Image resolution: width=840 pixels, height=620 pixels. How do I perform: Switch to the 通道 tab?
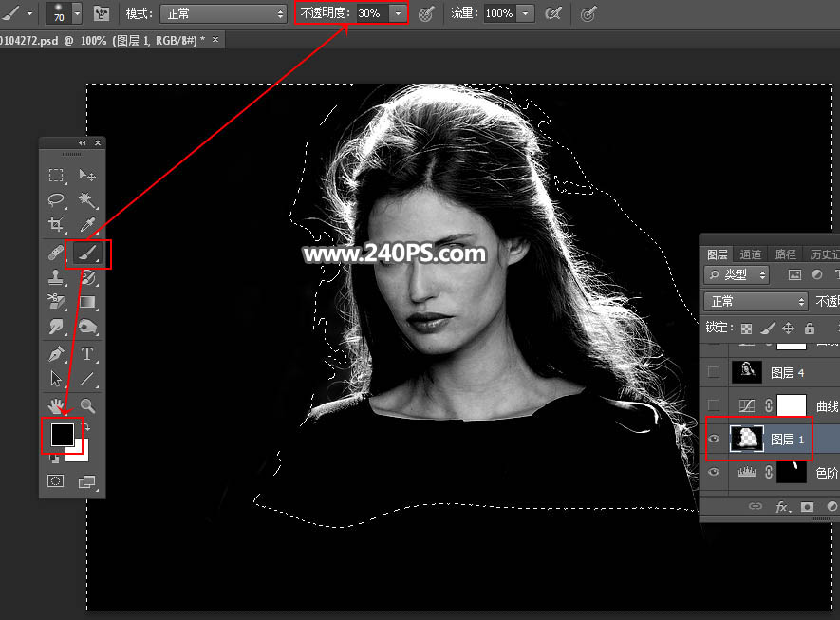751,254
